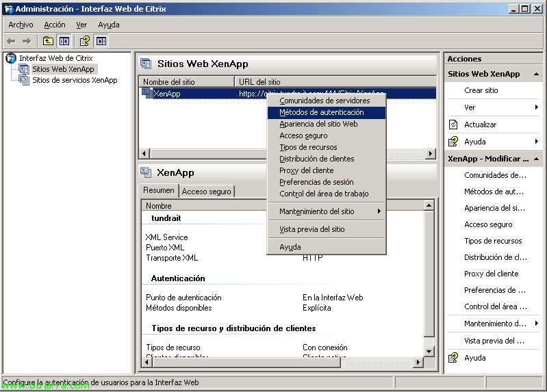Click down arrow of Resumen vertical scrollbar
547x392 pixels.
pos(429,351)
